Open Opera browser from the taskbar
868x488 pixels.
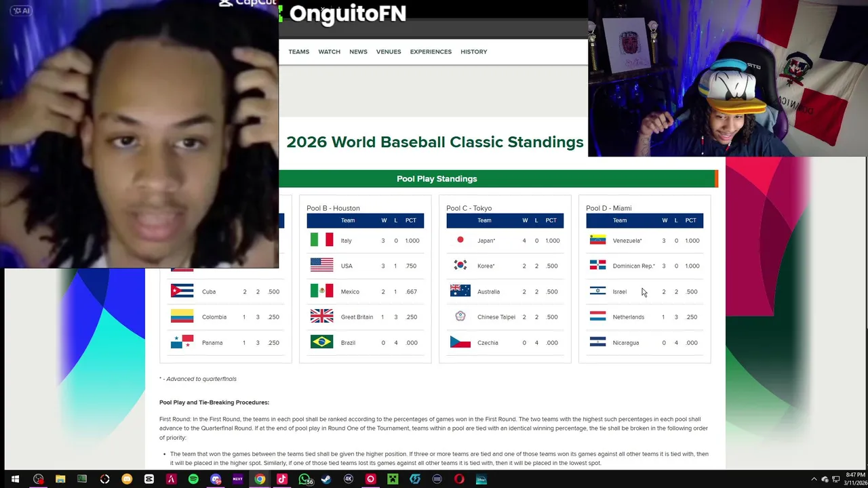(x=459, y=479)
